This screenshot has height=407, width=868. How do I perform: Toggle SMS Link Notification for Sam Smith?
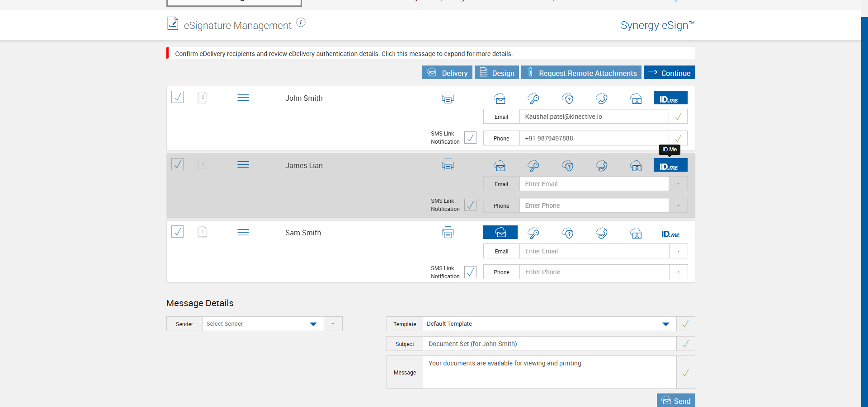tap(470, 272)
